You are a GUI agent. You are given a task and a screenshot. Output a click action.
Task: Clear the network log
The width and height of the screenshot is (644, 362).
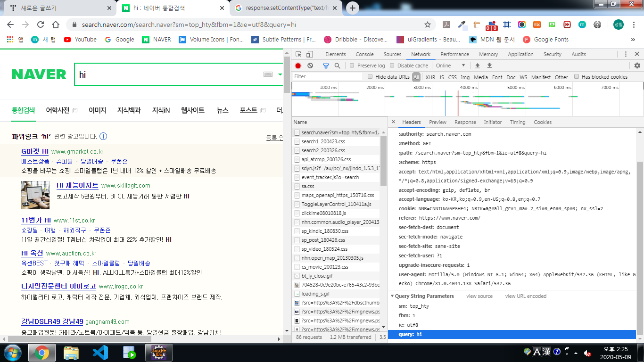click(x=310, y=66)
